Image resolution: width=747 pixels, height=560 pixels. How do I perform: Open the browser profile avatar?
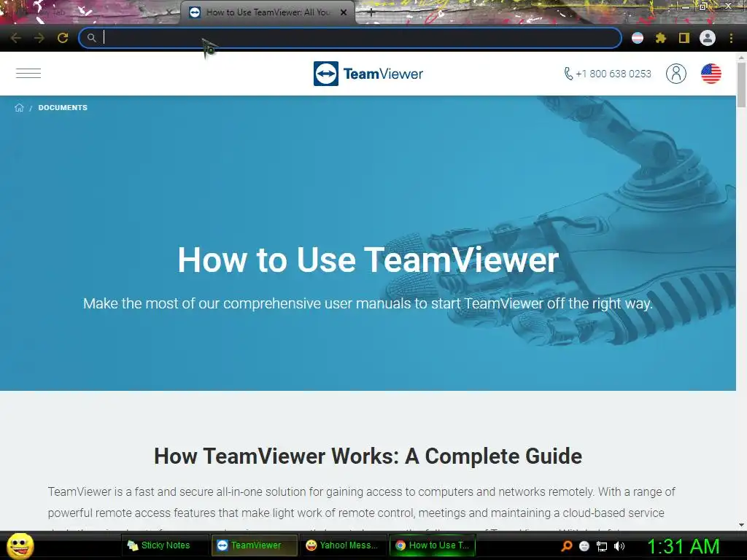point(708,38)
